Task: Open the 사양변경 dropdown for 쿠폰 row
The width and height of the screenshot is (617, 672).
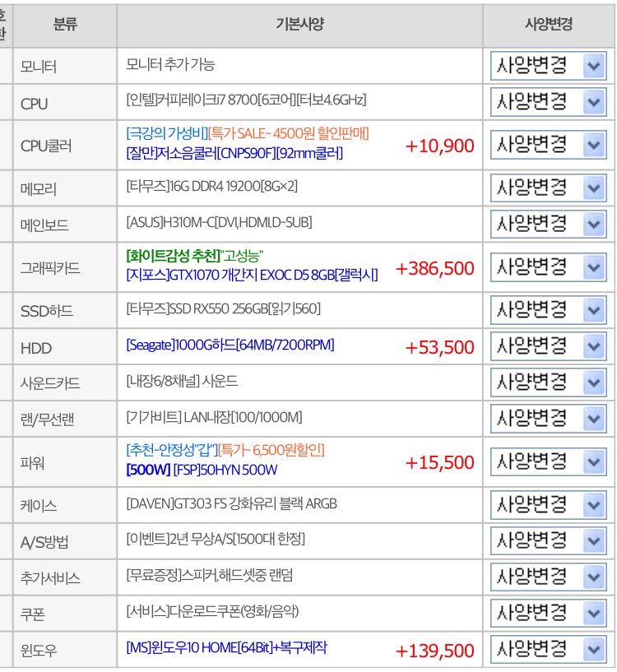Action: point(548,613)
